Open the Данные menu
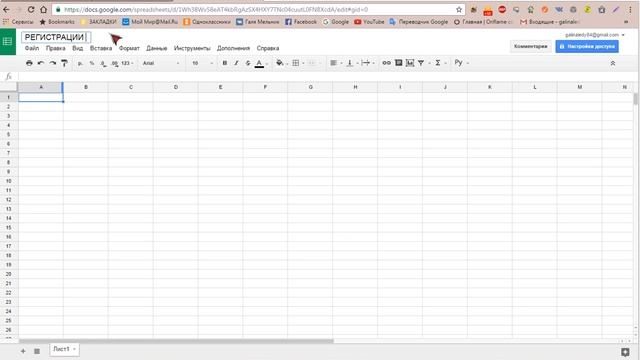 (157, 48)
